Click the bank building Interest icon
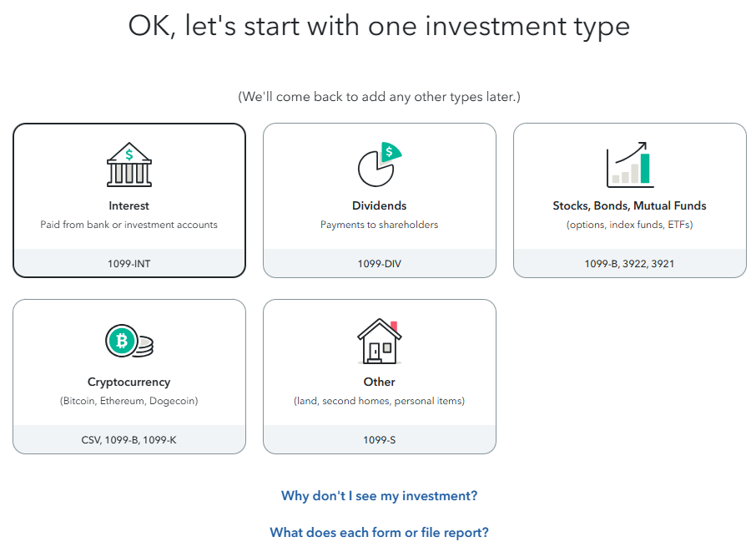Screen dimensions: 756x547 [129, 165]
